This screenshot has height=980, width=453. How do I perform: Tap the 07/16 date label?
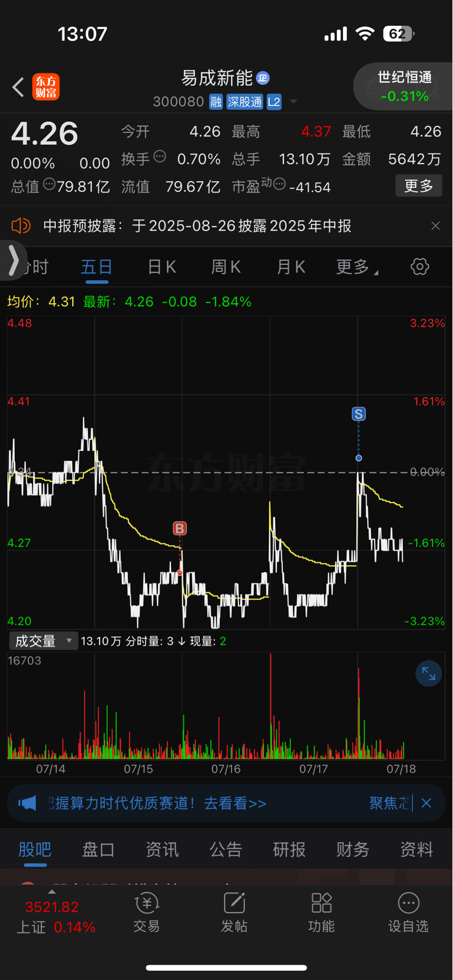point(226,769)
